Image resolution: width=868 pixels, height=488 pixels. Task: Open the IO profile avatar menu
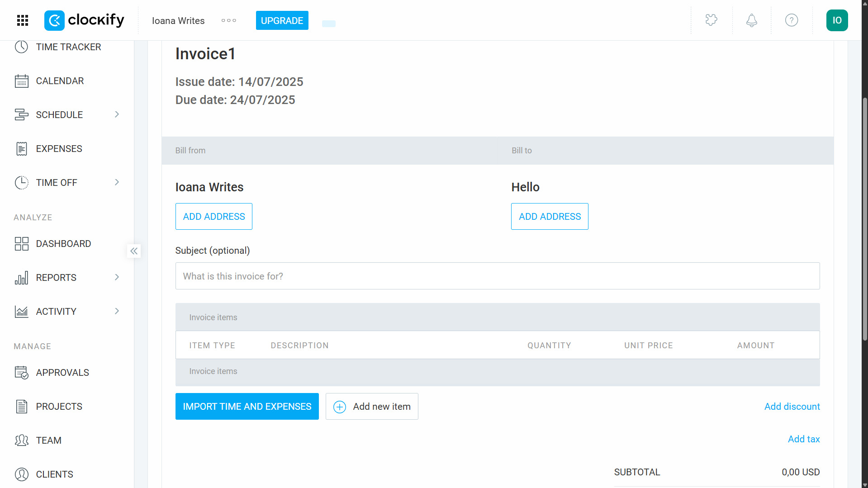tap(837, 20)
